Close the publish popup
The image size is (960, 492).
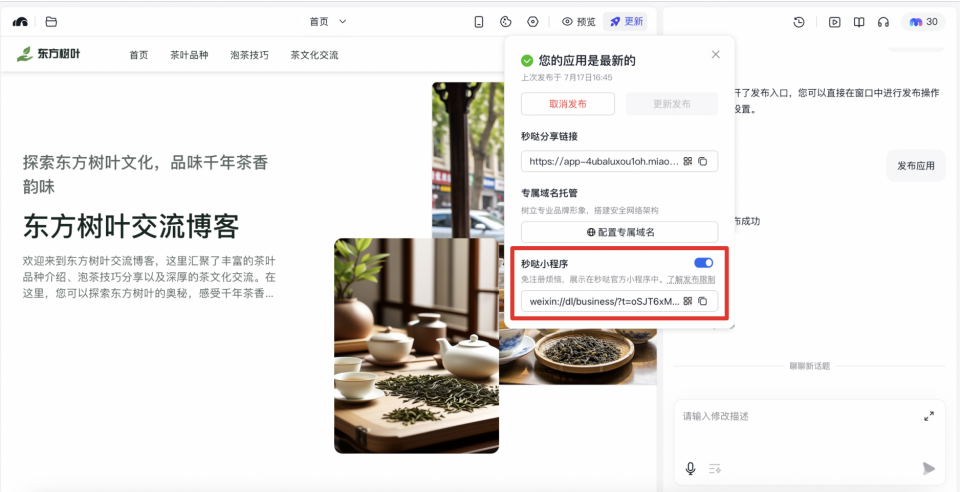716,54
